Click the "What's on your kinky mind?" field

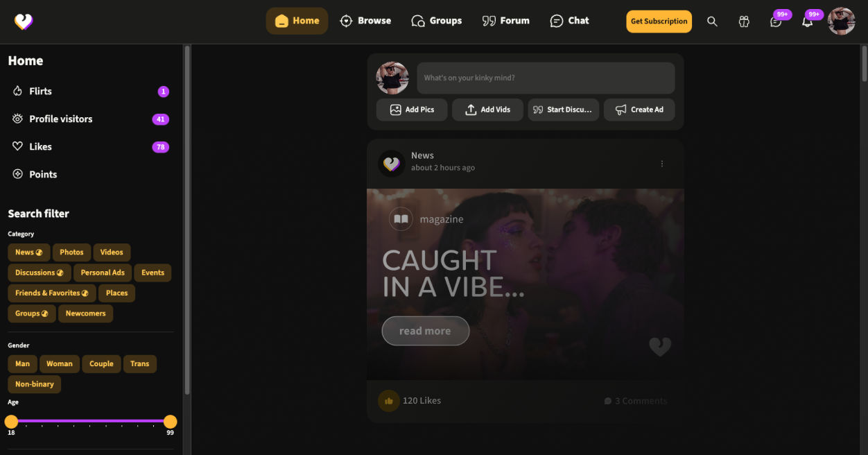tap(545, 78)
